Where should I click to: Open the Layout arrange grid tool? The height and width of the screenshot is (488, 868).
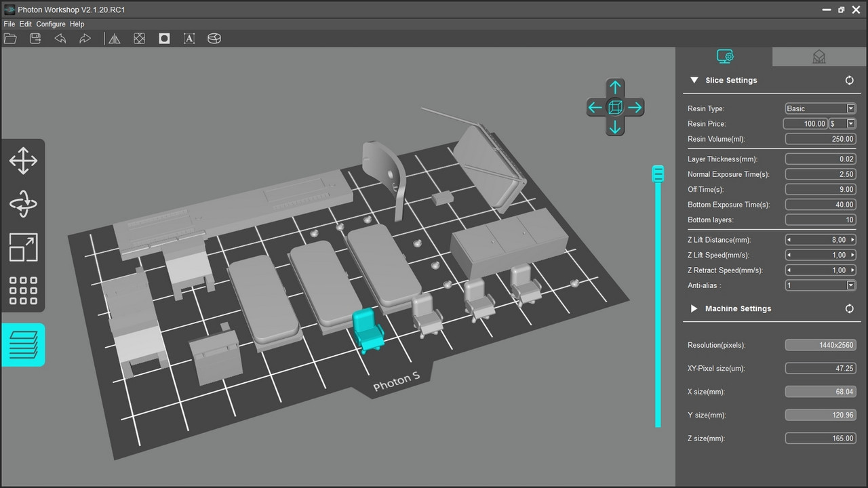[x=23, y=290]
